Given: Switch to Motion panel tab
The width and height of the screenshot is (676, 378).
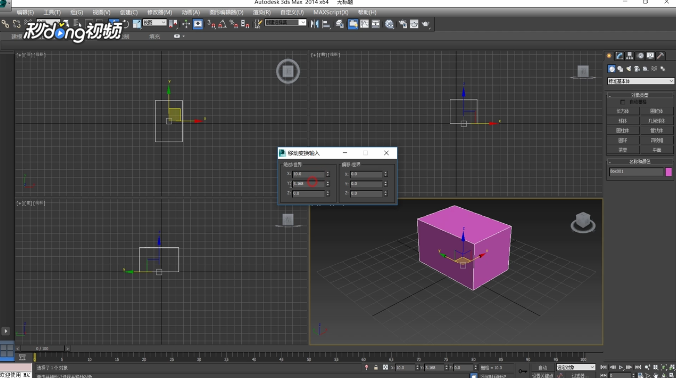Looking at the screenshot, I should tap(640, 56).
